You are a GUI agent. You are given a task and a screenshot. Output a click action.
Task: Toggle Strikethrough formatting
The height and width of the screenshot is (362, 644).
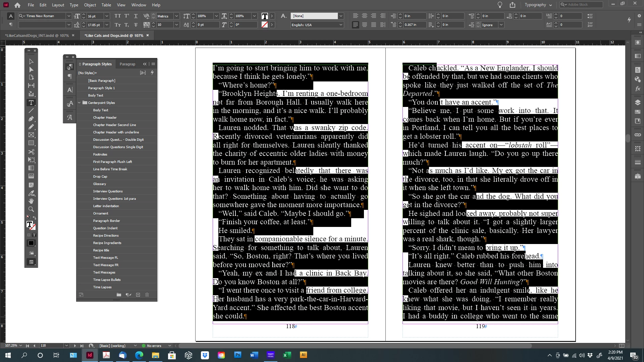pos(136,25)
